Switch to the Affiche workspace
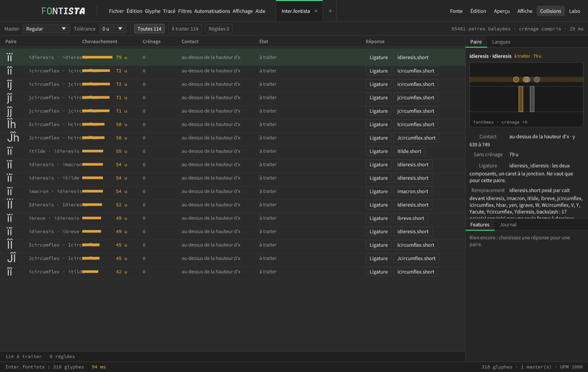The height and width of the screenshot is (372, 588). tap(525, 11)
